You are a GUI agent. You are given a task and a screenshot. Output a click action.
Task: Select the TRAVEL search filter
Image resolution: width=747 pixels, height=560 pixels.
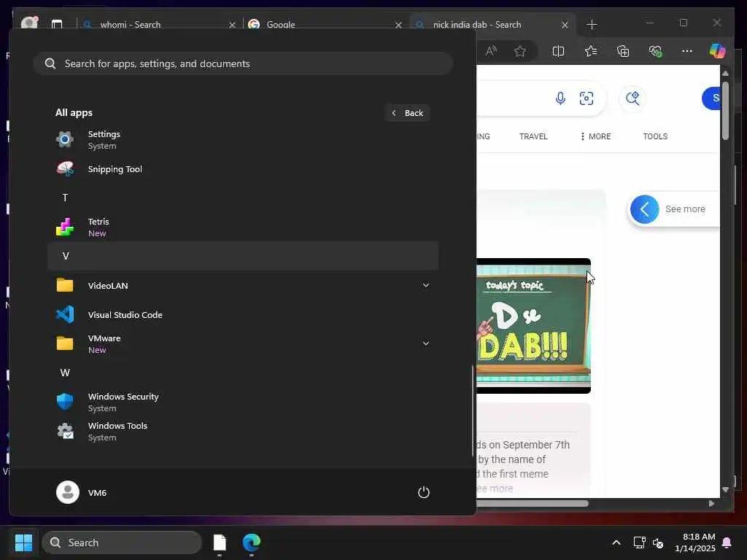click(x=533, y=136)
